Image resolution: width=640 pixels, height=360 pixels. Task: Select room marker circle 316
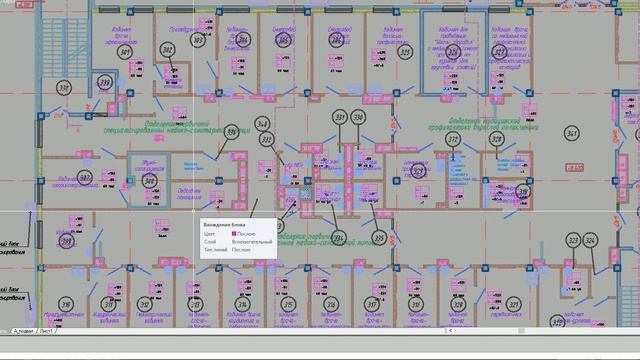331,304
